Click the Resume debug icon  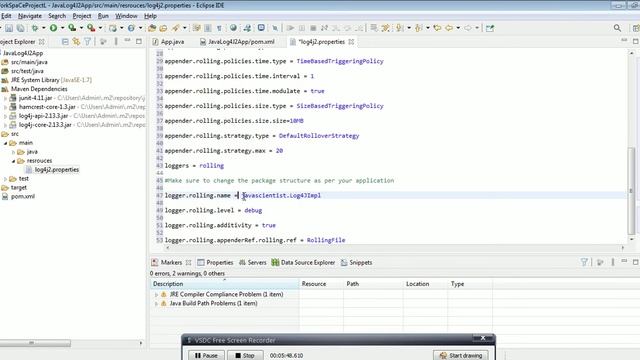(290, 28)
